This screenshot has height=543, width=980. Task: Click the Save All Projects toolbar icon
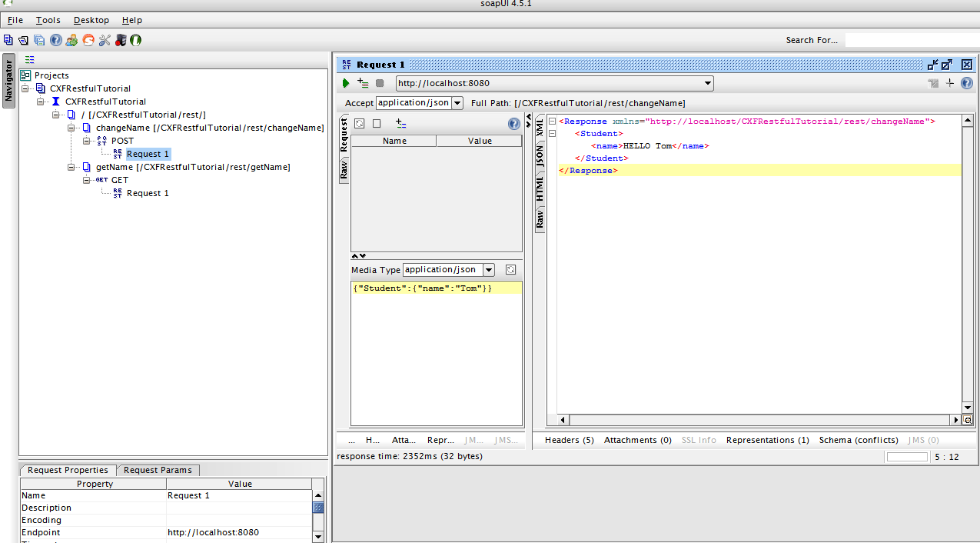click(x=39, y=40)
